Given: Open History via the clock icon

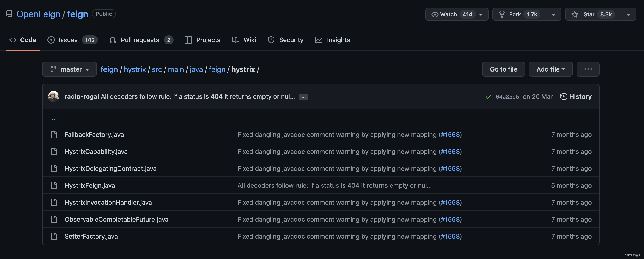Looking at the screenshot, I should coord(564,96).
